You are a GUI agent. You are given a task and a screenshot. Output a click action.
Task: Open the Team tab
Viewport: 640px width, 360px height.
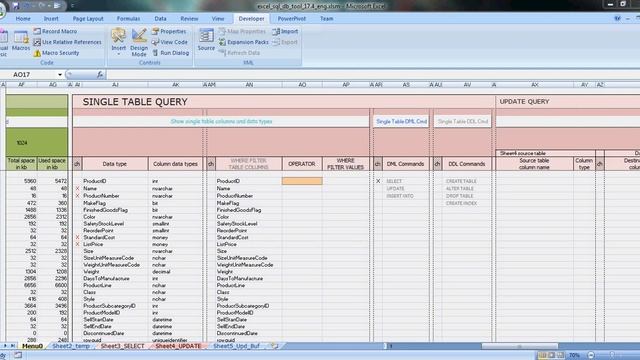click(327, 19)
